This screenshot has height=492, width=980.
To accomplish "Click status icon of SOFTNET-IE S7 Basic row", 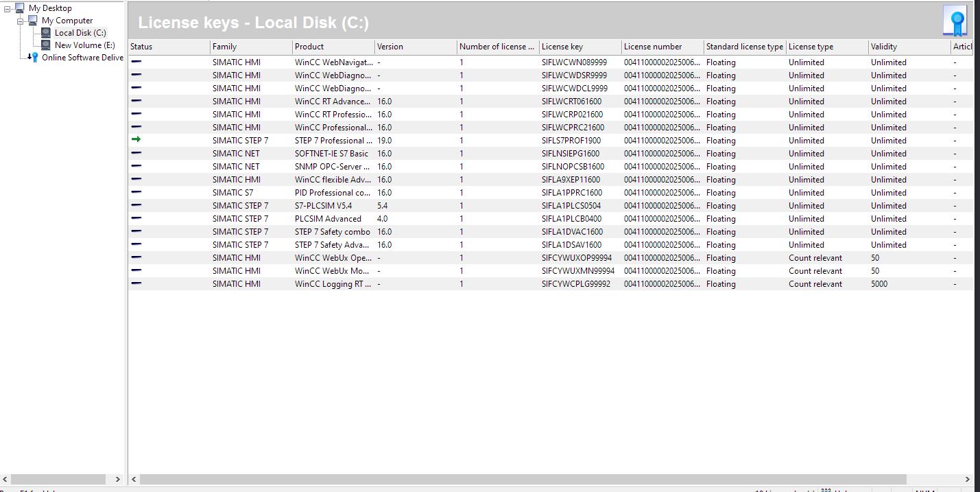I will pyautogui.click(x=136, y=153).
